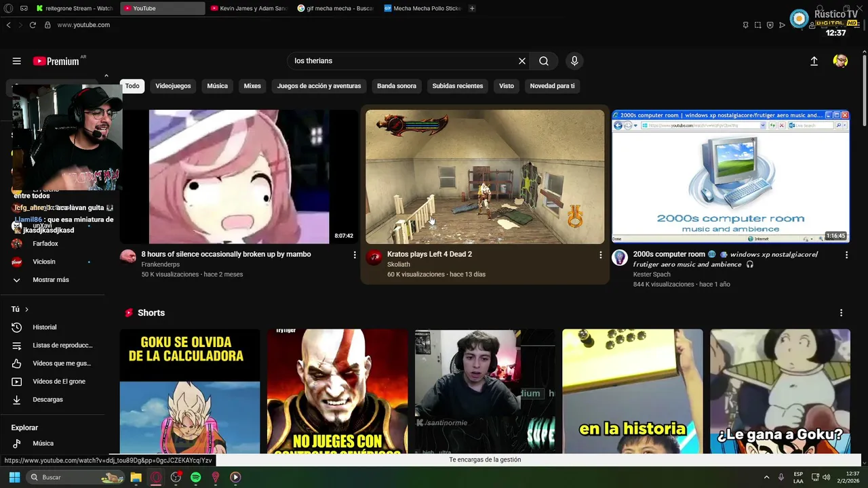Open Kester Spach channel name link
This screenshot has height=488, width=868.
652,274
